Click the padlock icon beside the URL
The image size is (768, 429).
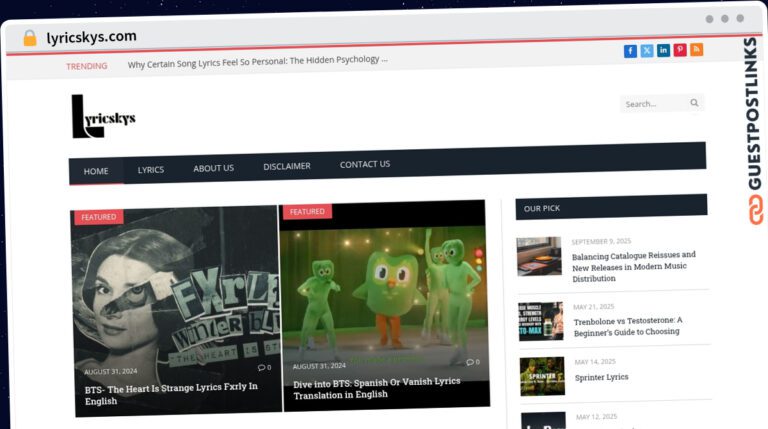point(30,38)
